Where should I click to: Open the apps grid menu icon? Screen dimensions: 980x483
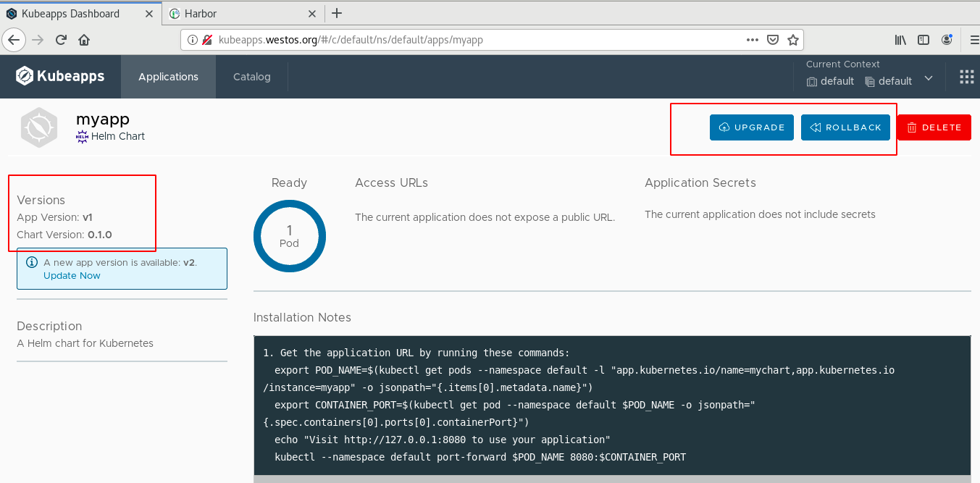pos(966,77)
